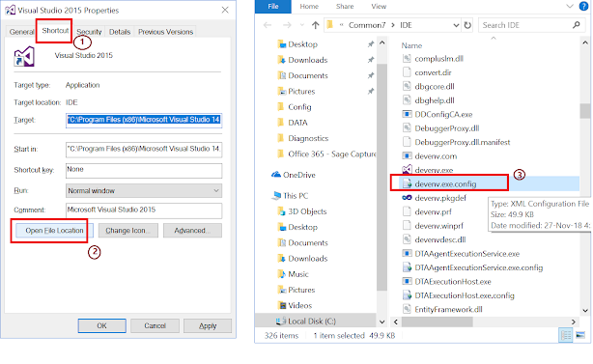Screen dimensions: 593x364
Task: Go forward with the forward arrow
Action: pos(287,25)
